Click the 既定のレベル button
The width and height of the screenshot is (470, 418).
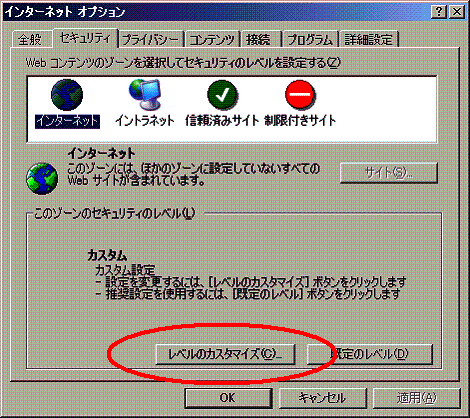[x=369, y=354]
